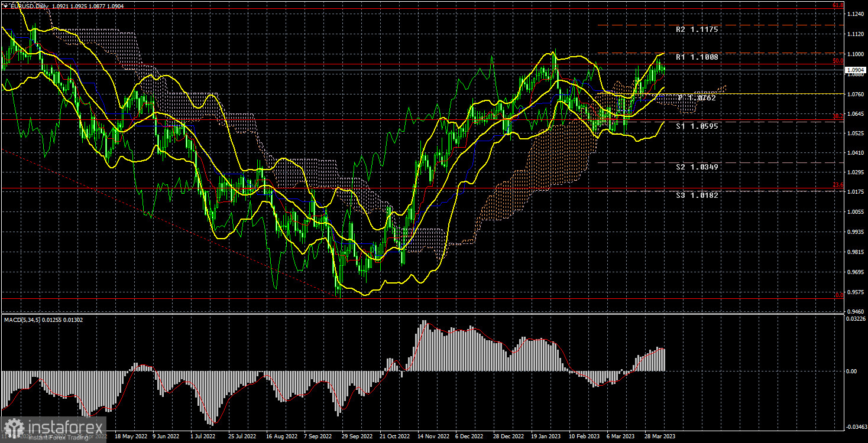Click 1.0295 on the price axis
Screen dimensions: 868x443
pyautogui.click(x=855, y=172)
